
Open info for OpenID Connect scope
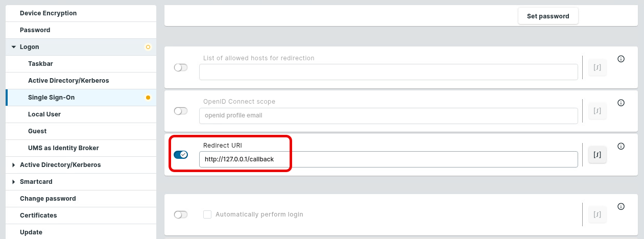click(x=621, y=103)
